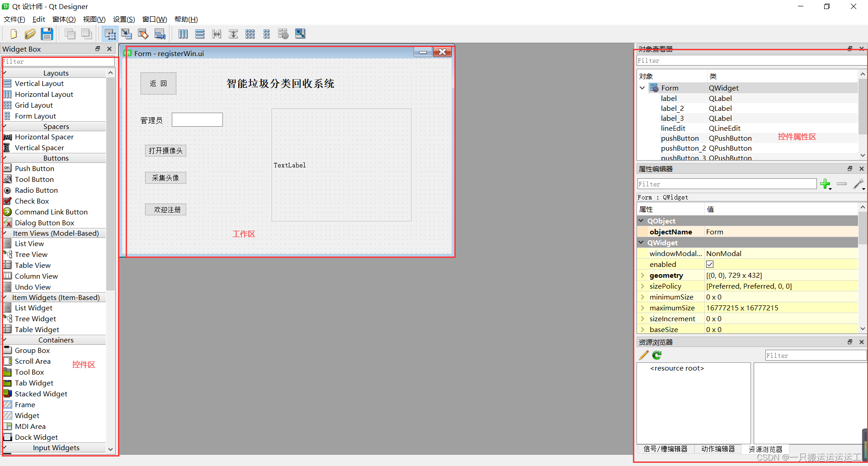The width and height of the screenshot is (868, 466).
Task: Expand the sizePolicy property
Action: click(x=642, y=286)
